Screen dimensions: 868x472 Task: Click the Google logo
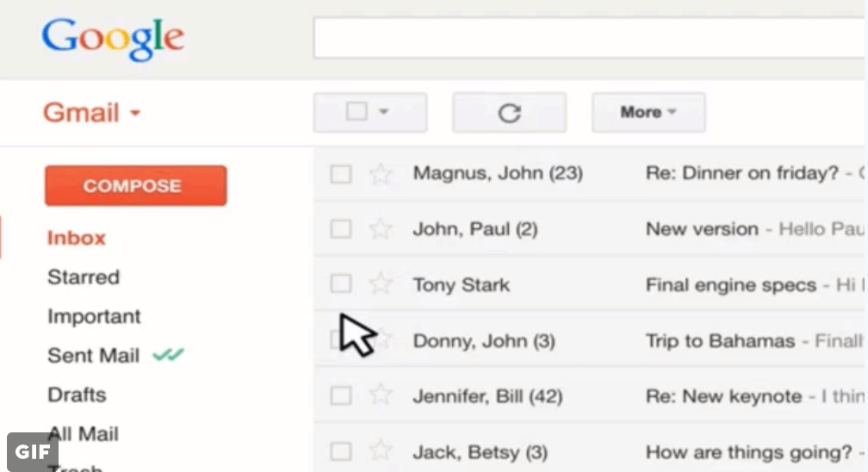[113, 39]
